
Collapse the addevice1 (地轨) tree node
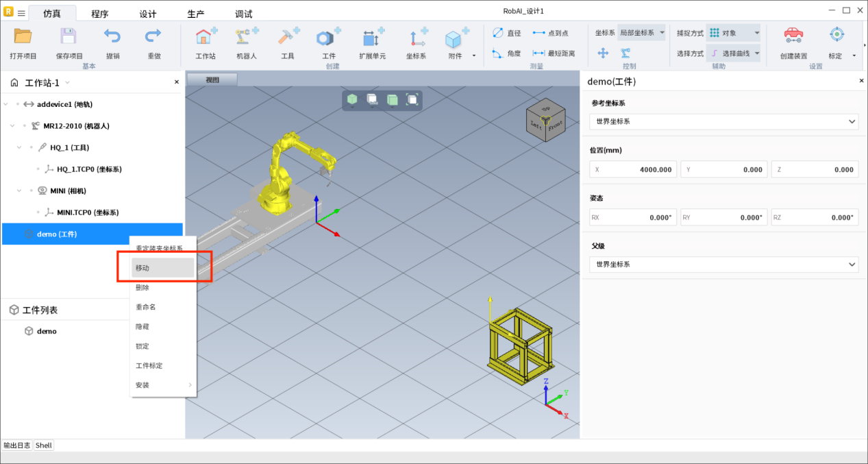[6, 104]
